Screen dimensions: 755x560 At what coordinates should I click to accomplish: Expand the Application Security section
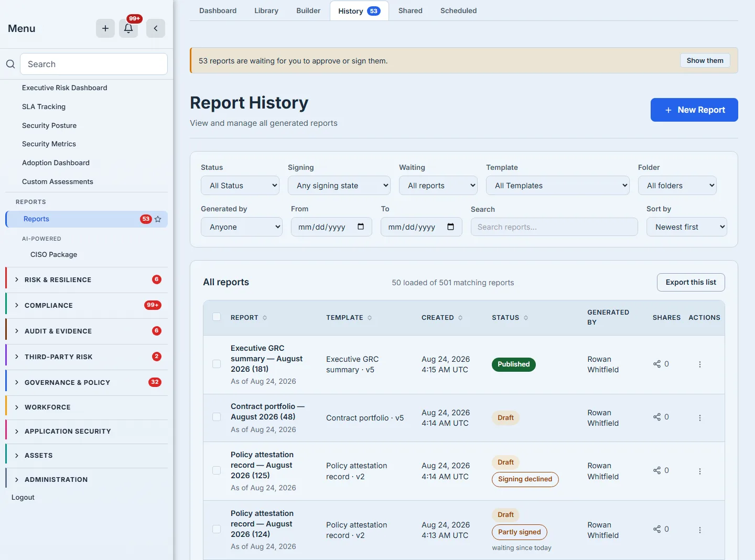(x=87, y=432)
